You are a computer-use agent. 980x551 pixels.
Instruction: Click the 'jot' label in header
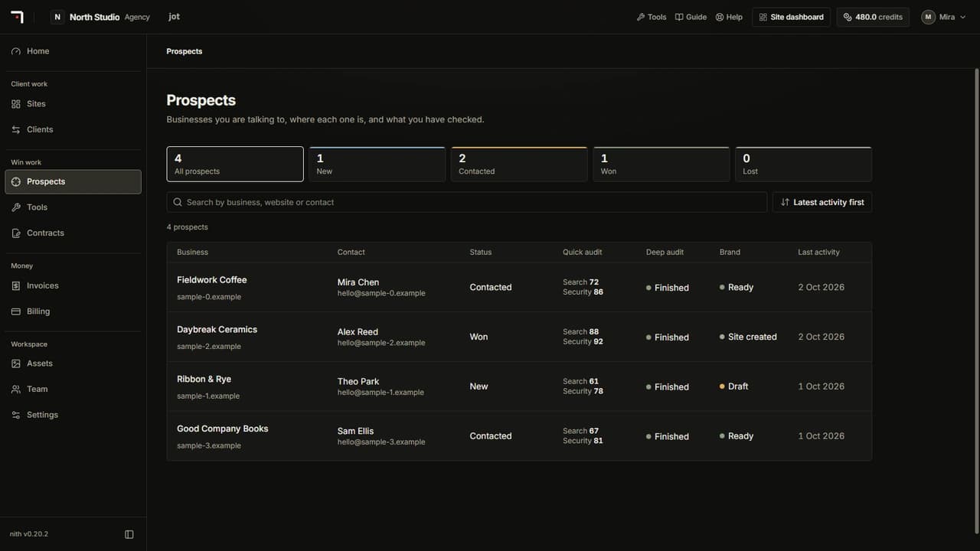[x=174, y=17]
